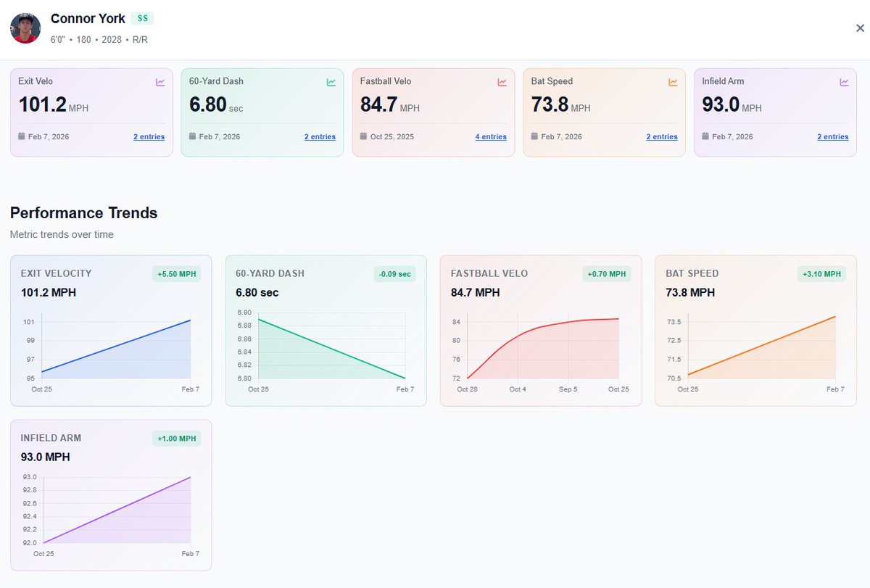The width and height of the screenshot is (870, 588).
Task: Click the player bio line 6'0" 180 2028 R/R
Action: [99, 39]
